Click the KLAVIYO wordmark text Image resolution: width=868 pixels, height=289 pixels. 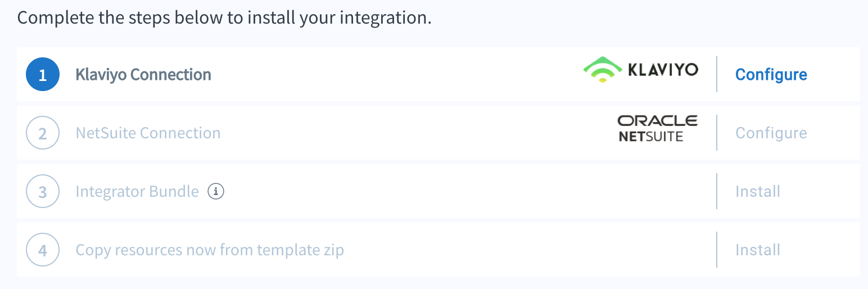tap(662, 70)
